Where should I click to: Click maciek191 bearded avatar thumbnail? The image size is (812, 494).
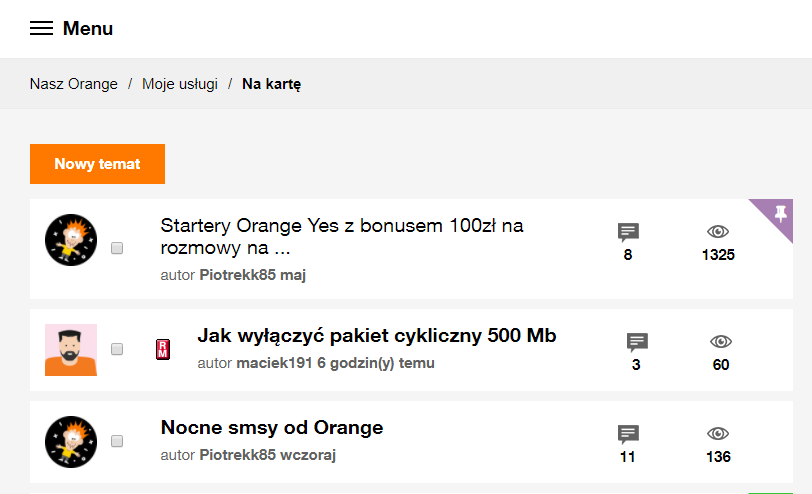(x=71, y=350)
